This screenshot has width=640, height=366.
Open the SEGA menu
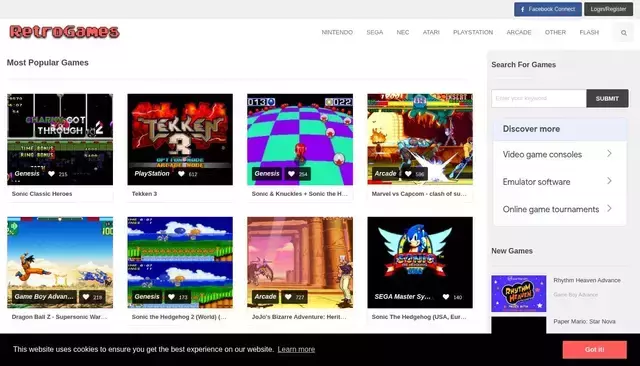point(375,32)
